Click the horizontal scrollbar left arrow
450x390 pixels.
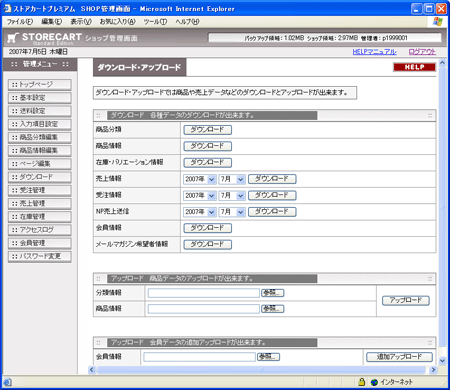pos(92,370)
